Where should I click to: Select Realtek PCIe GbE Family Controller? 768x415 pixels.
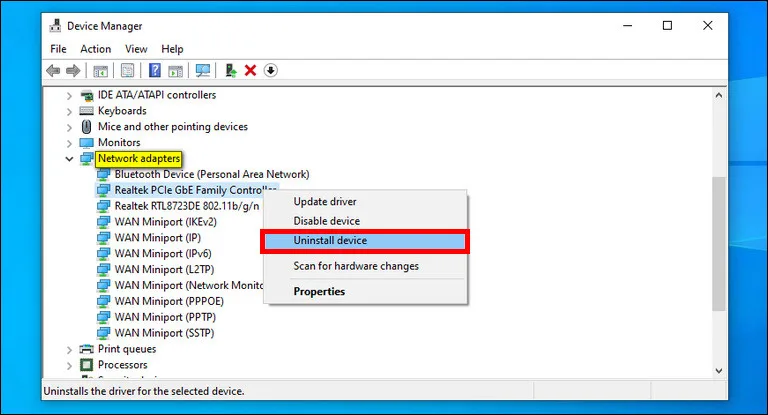[195, 190]
